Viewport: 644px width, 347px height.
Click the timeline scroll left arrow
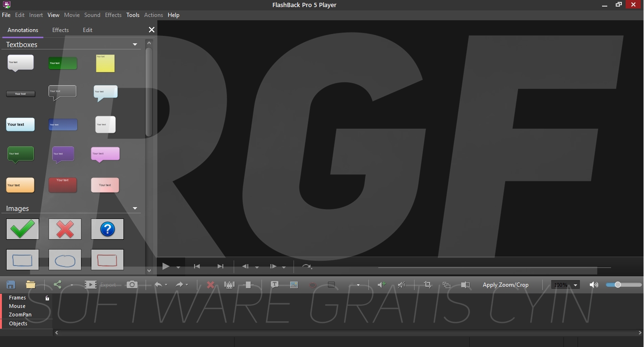[57, 333]
